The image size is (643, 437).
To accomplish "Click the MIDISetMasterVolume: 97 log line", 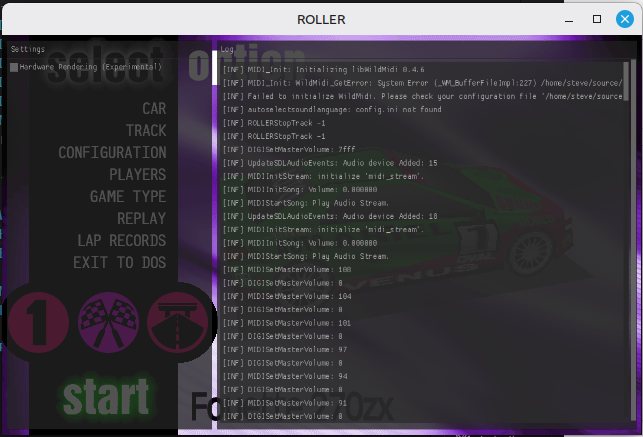I will 285,350.
